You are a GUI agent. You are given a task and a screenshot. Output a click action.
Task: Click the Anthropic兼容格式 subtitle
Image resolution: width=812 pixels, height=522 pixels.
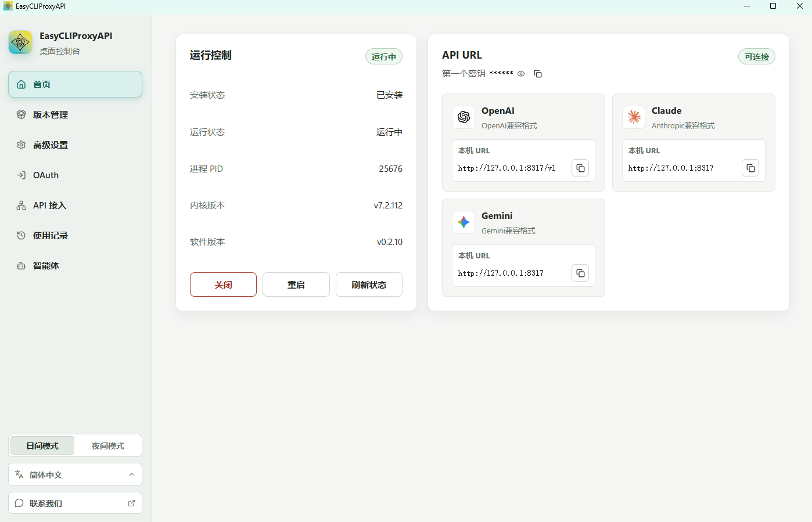(x=683, y=125)
